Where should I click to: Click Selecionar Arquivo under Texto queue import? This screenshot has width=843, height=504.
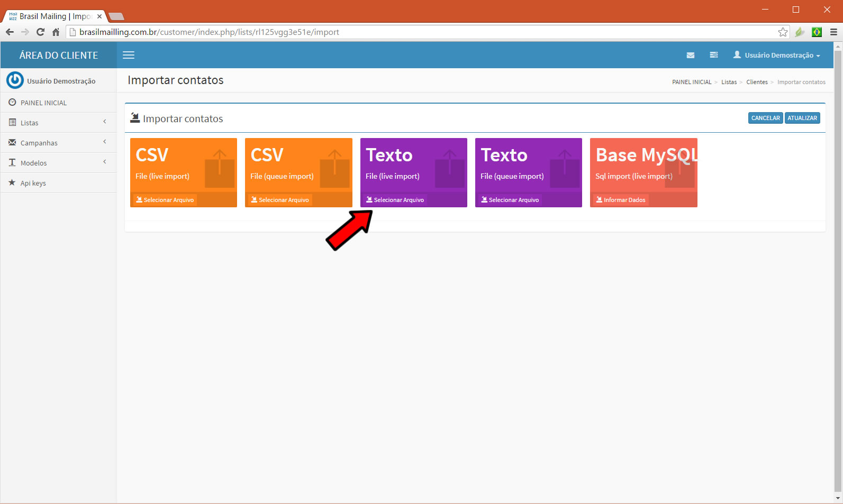[510, 200]
